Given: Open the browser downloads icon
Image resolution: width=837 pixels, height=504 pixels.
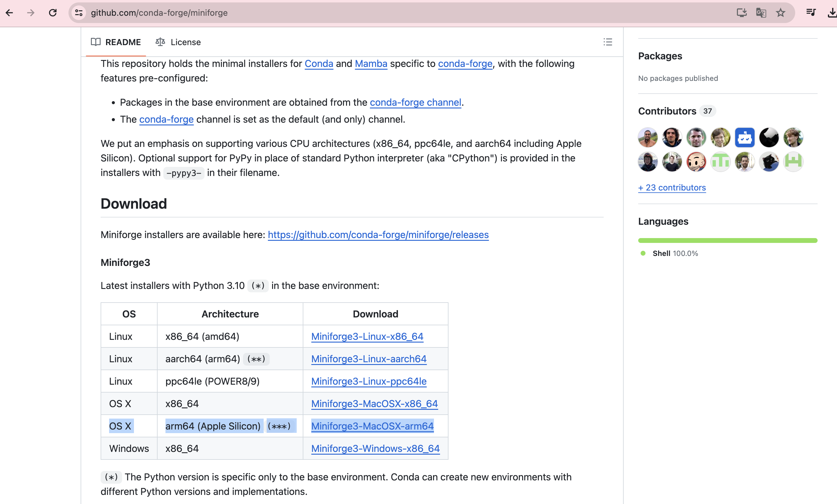Looking at the screenshot, I should click(x=831, y=13).
